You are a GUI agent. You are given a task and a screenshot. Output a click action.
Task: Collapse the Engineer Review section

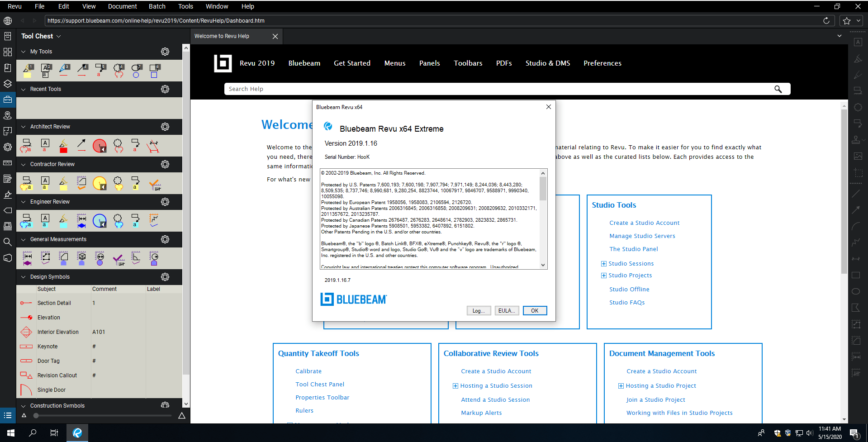pos(24,202)
